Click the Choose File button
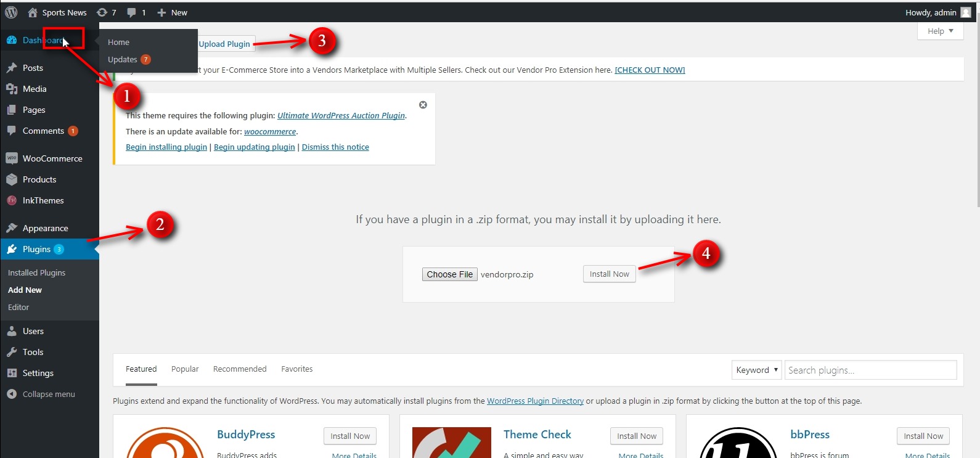This screenshot has height=458, width=980. point(450,274)
